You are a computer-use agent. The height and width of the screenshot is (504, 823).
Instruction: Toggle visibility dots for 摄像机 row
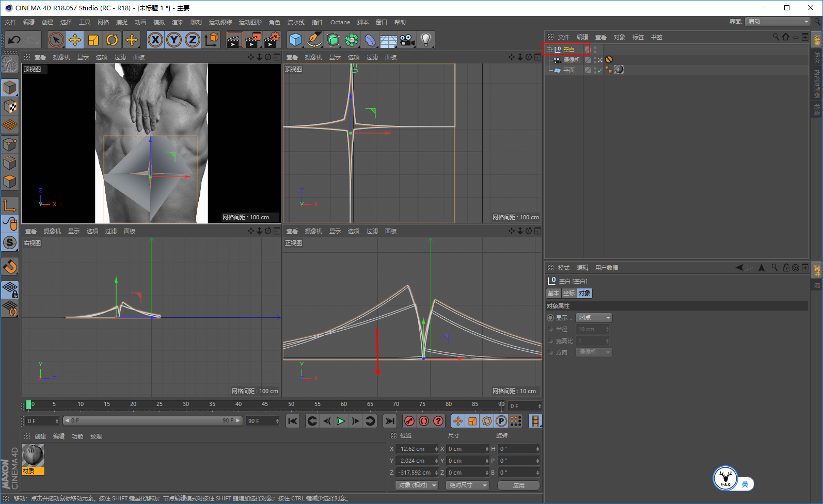pyautogui.click(x=595, y=60)
